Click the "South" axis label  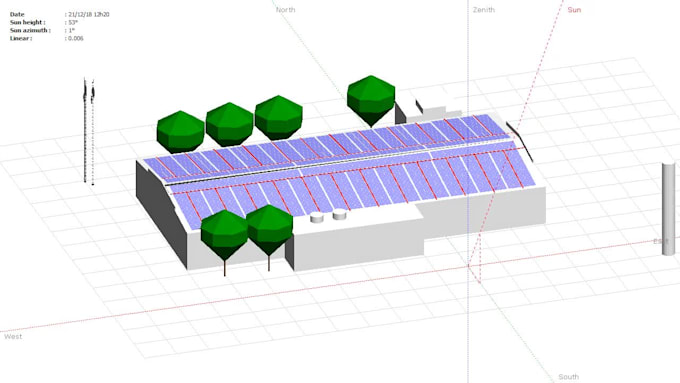click(x=569, y=376)
